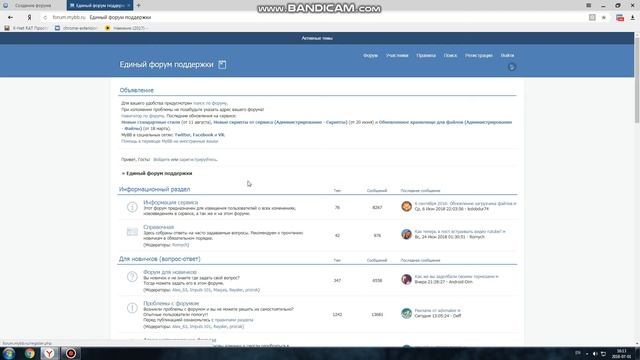The width and height of the screenshot is (640, 360).
Task: Go back with the browser back arrow
Action: click(10, 18)
